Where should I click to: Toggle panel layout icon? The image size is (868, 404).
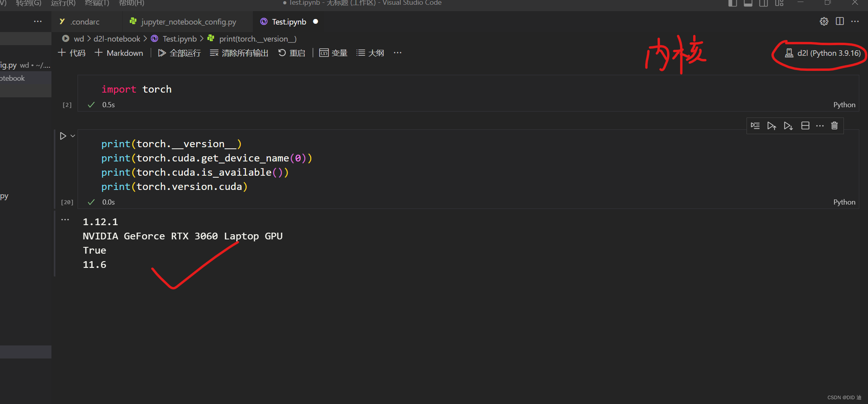[748, 3]
